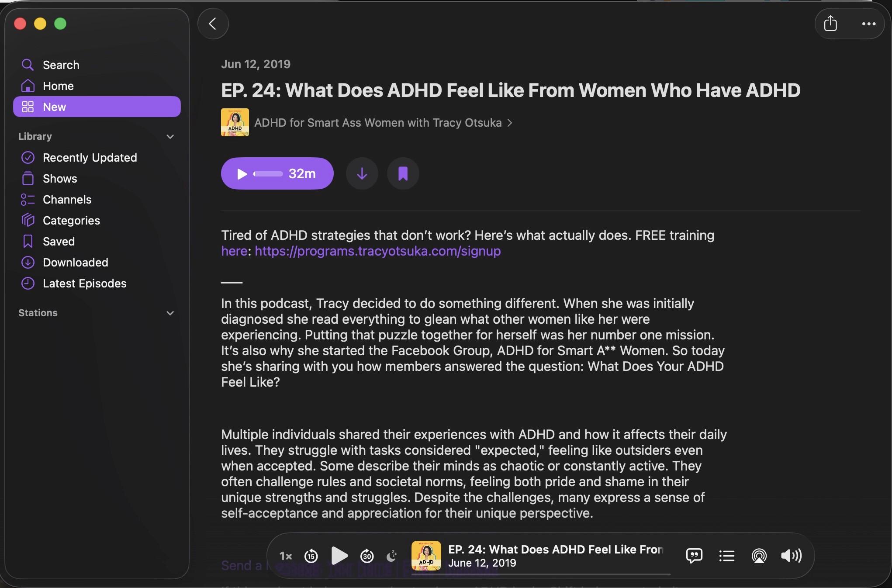Open the Up Next queue list icon
This screenshot has width=892, height=588.
727,556
